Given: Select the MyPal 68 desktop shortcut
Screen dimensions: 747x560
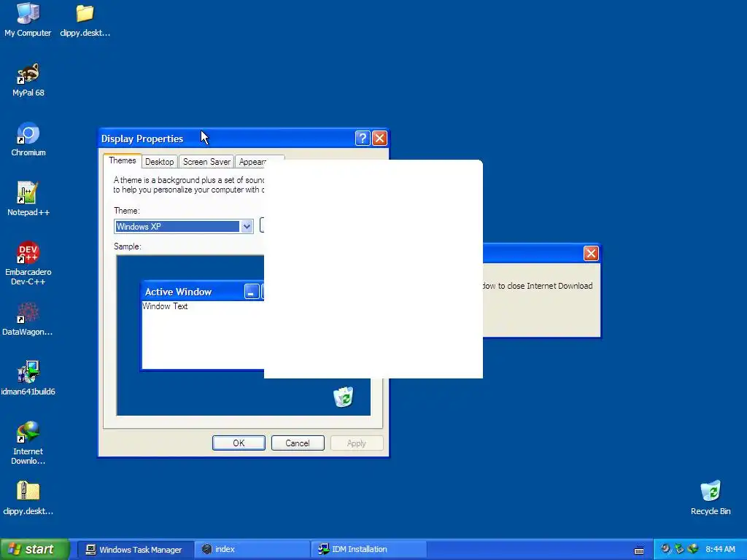Looking at the screenshot, I should pyautogui.click(x=28, y=80).
